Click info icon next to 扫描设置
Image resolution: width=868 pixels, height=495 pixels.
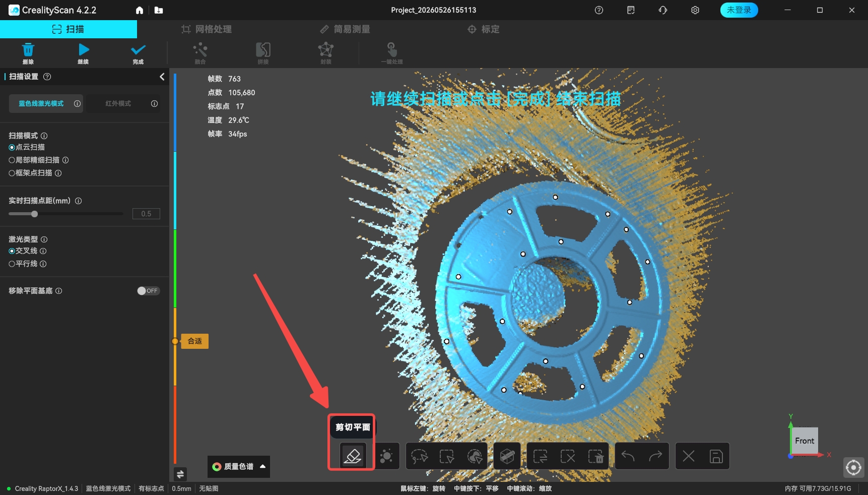(47, 77)
